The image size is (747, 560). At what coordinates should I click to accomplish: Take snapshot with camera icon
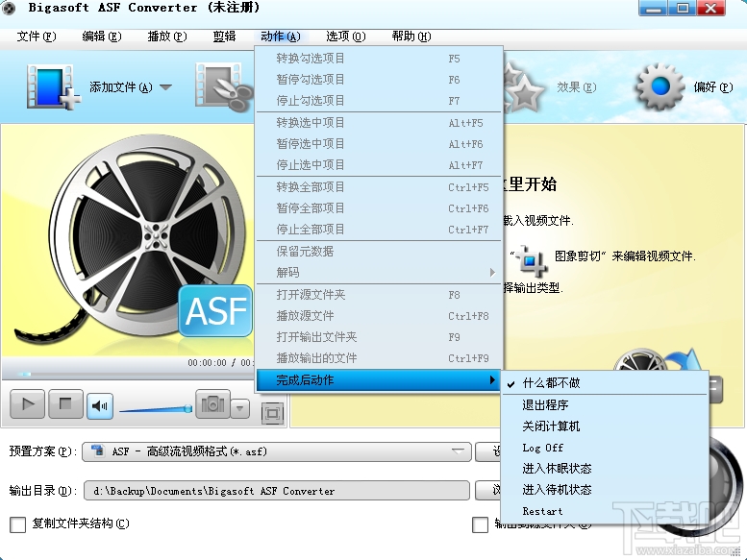click(212, 405)
